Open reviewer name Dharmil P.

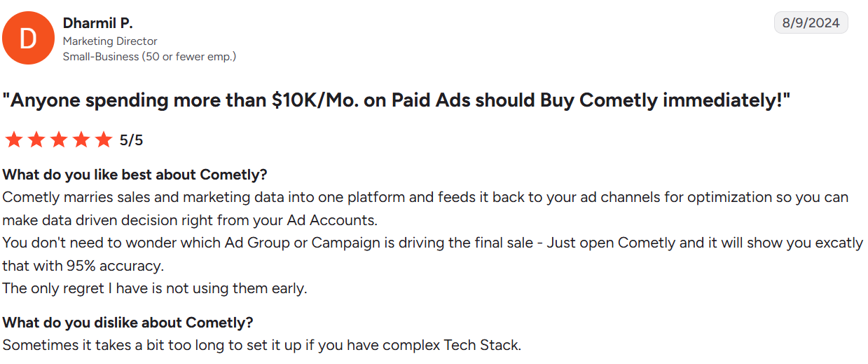pos(97,23)
